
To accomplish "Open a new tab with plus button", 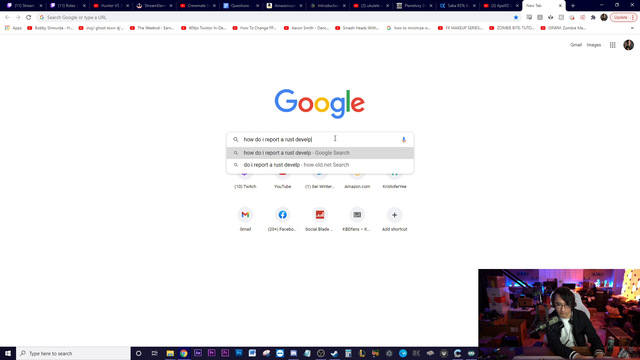I will tap(573, 6).
